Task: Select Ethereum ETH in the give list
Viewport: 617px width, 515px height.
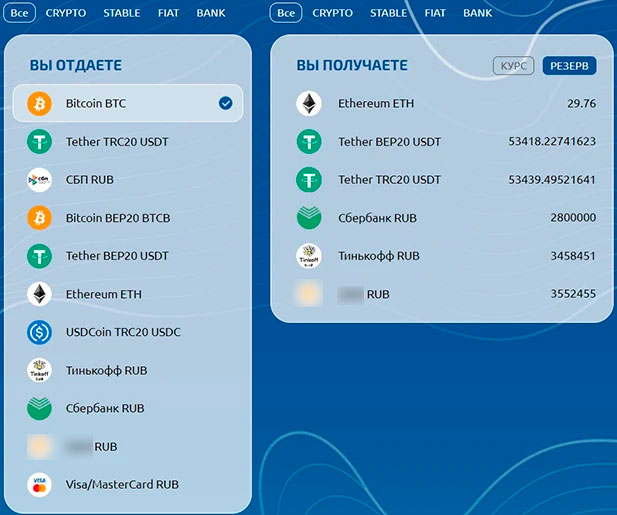Action: [103, 294]
